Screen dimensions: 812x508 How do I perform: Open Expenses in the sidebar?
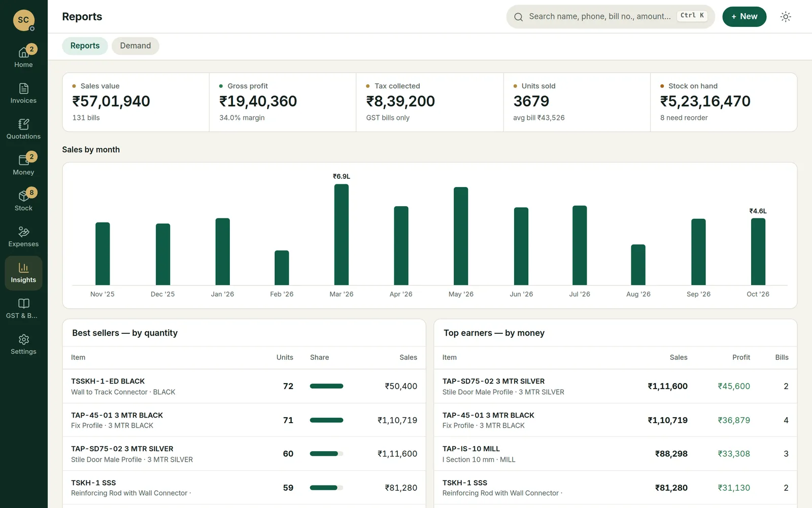pos(23,237)
